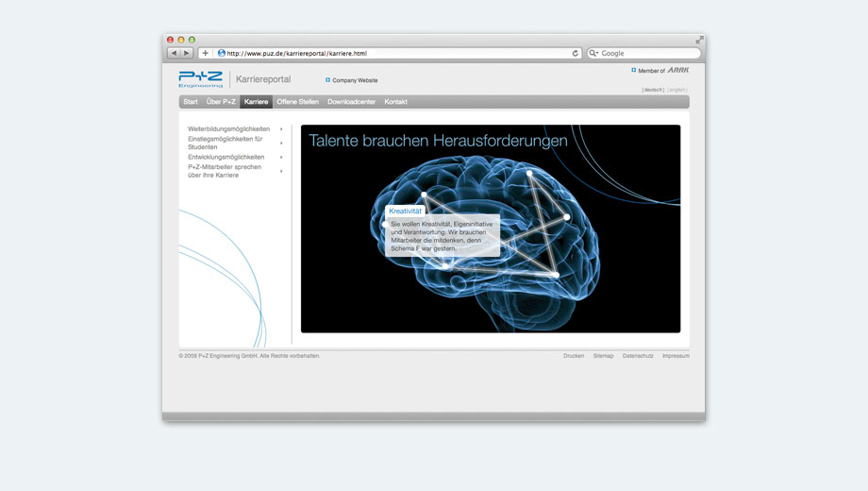Reload the page with the refresh icon

576,54
